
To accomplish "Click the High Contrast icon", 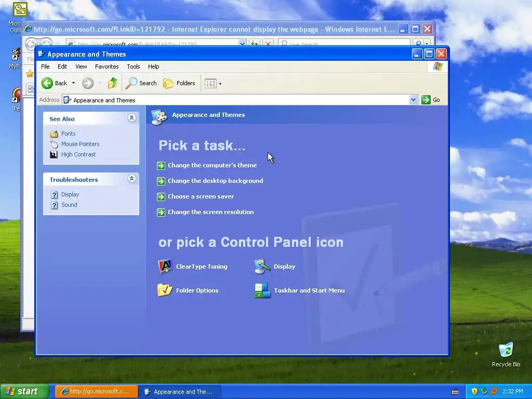I will coord(54,155).
